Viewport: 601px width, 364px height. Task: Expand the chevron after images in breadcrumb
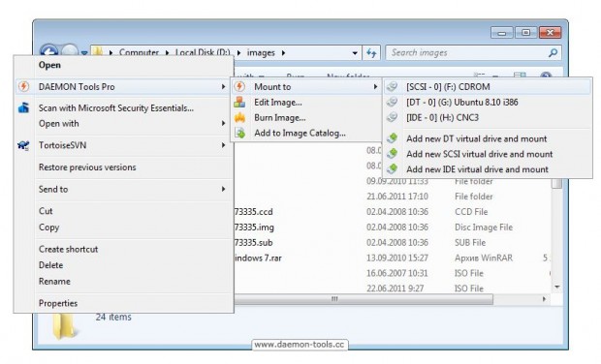[284, 53]
